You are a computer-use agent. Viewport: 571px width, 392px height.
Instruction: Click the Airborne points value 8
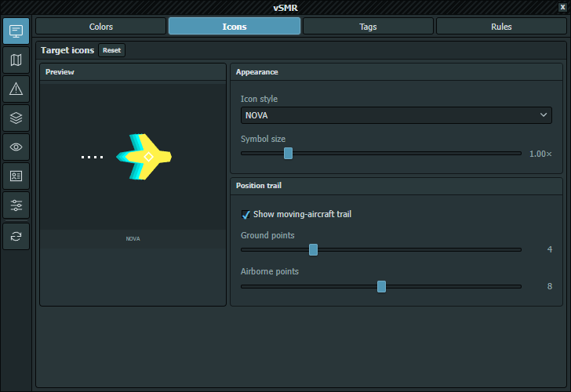point(550,286)
